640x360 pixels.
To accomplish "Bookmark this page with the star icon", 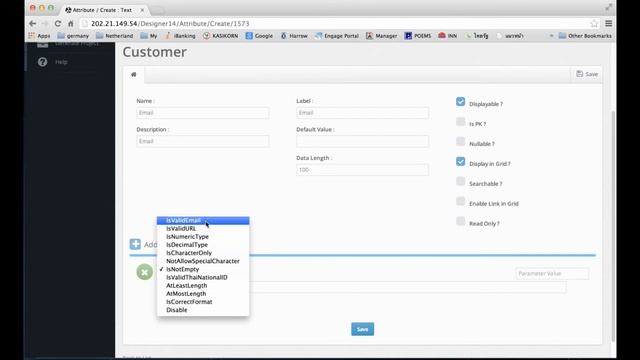I will [594, 24].
